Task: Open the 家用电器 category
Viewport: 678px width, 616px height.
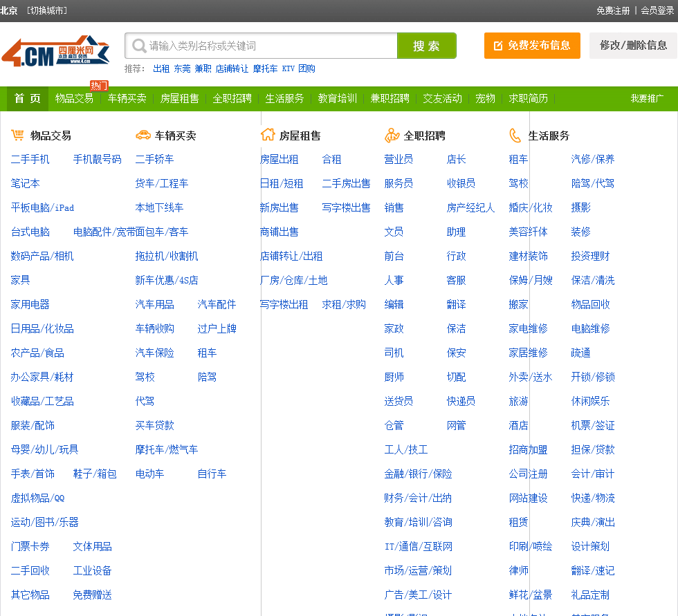Action: [x=30, y=305]
